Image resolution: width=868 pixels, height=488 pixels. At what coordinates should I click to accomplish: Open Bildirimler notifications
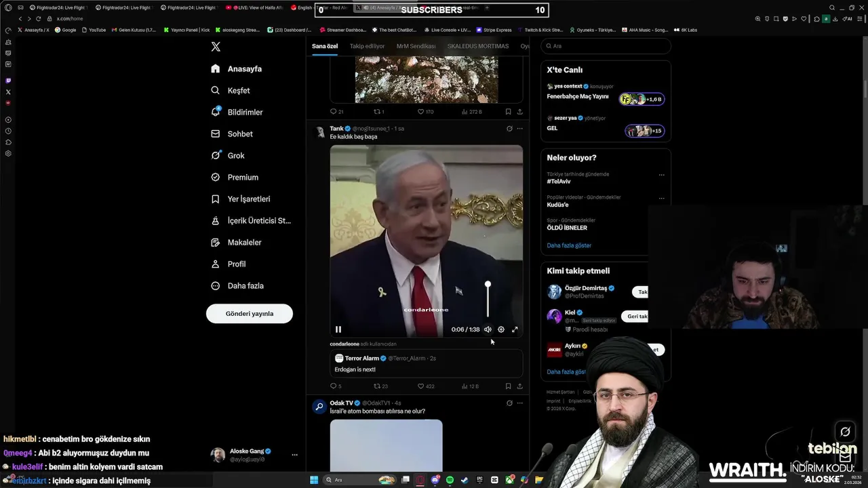[x=236, y=112]
